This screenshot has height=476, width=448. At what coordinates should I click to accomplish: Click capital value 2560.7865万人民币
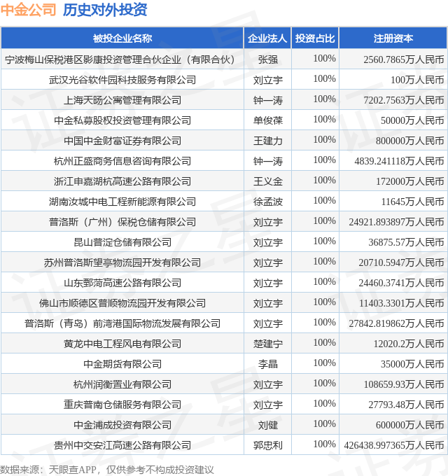click(x=404, y=59)
